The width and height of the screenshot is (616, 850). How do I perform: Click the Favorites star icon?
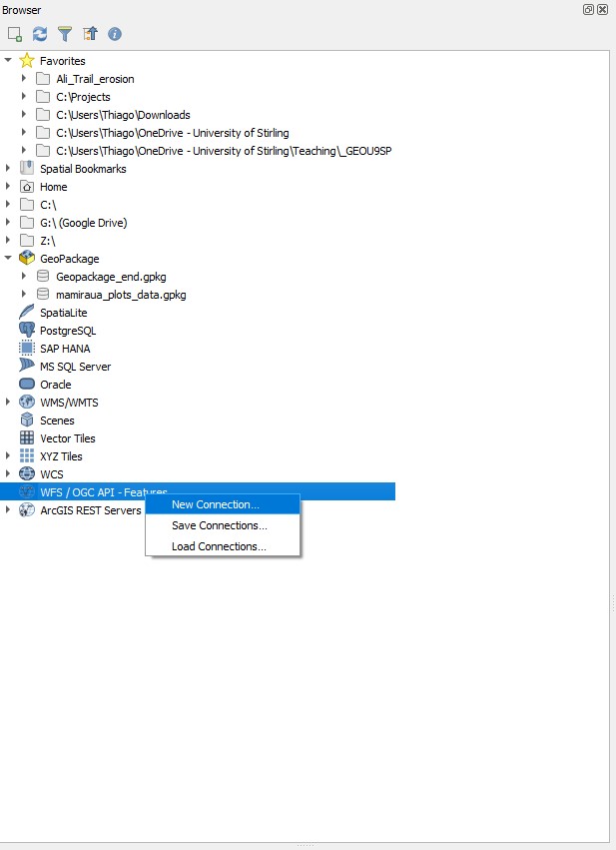(27, 60)
